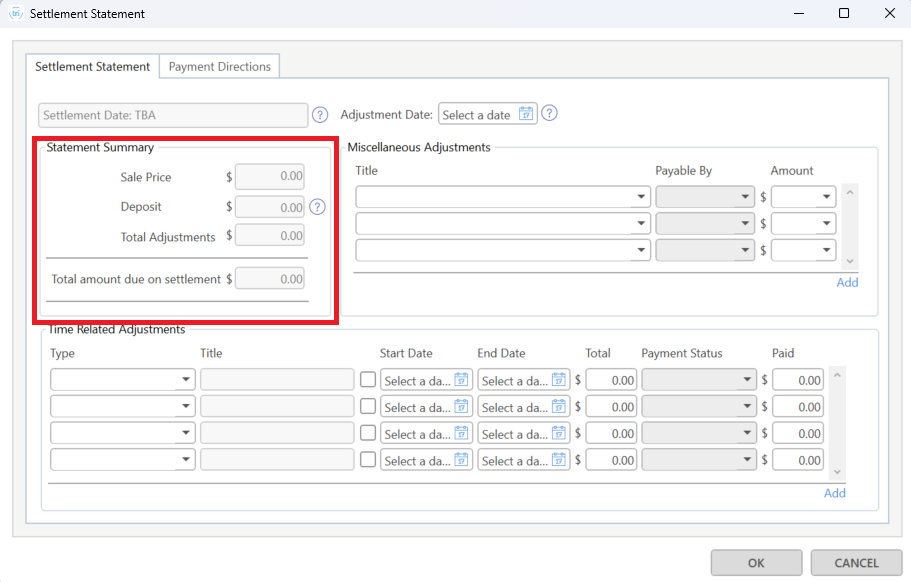Screen dimensions: 911x582
Task: Click Add link under Miscellaneous Adjustments
Action: click(847, 282)
